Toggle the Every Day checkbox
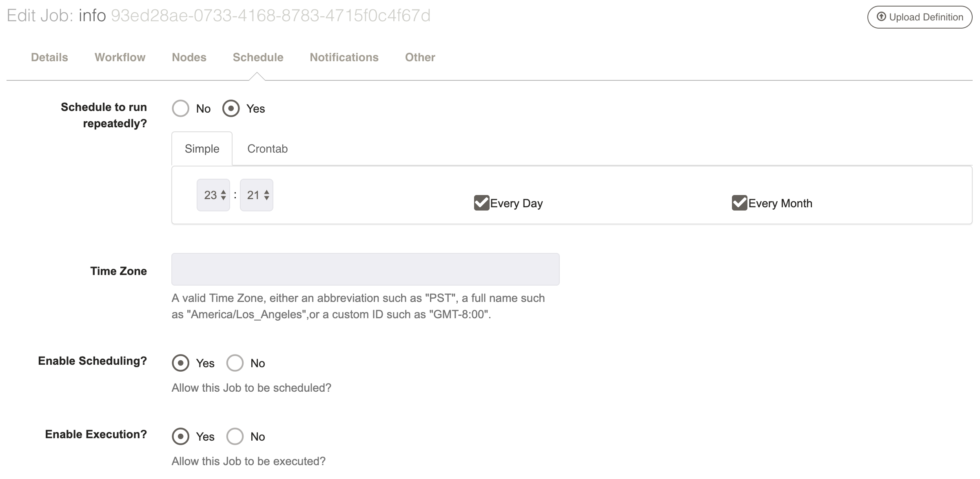980x479 pixels. 481,203
